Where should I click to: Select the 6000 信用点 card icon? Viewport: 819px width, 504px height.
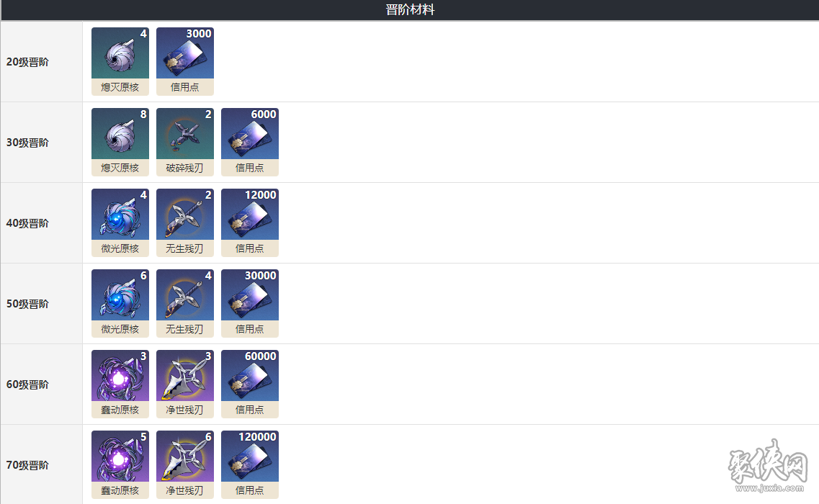(250, 142)
